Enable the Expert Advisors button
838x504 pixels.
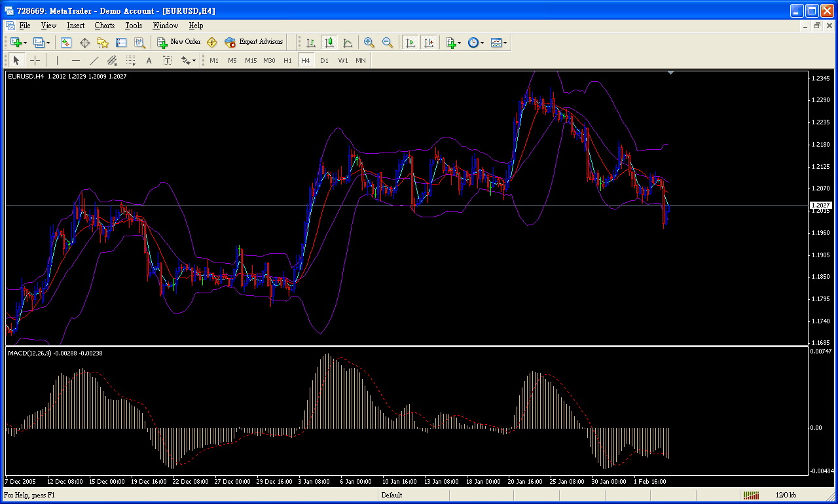click(x=253, y=43)
